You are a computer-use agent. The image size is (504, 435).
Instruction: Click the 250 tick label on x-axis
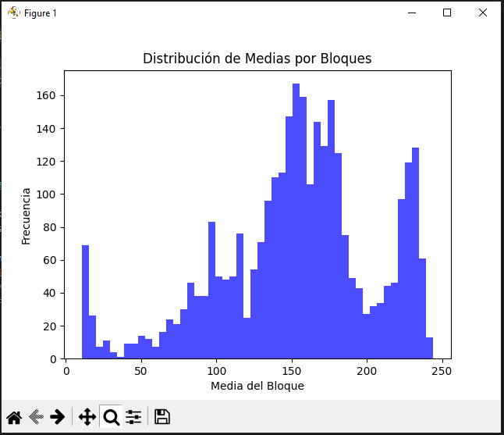point(442,370)
